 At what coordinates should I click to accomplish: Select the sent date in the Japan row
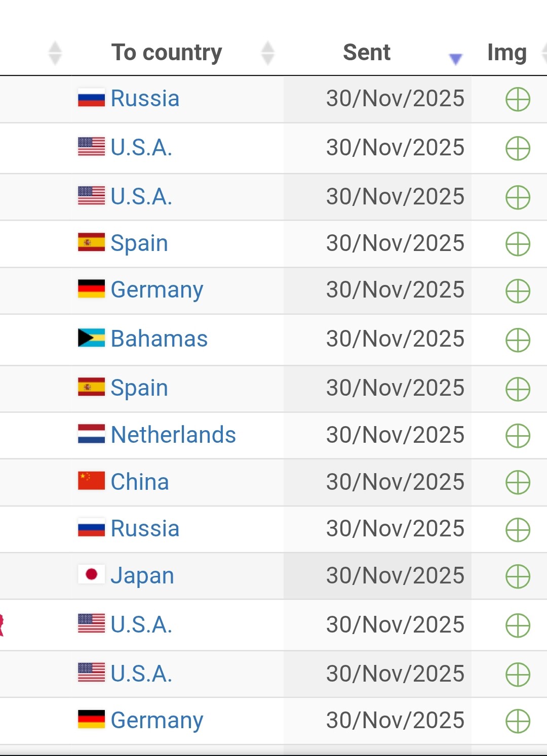point(395,576)
